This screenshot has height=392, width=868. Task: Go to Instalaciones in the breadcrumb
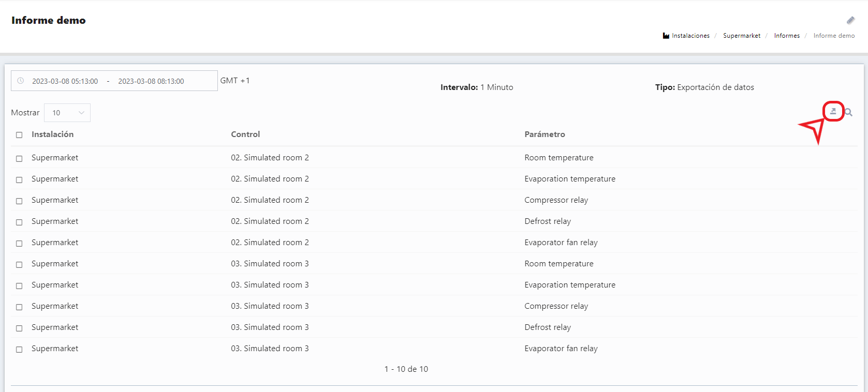[690, 36]
